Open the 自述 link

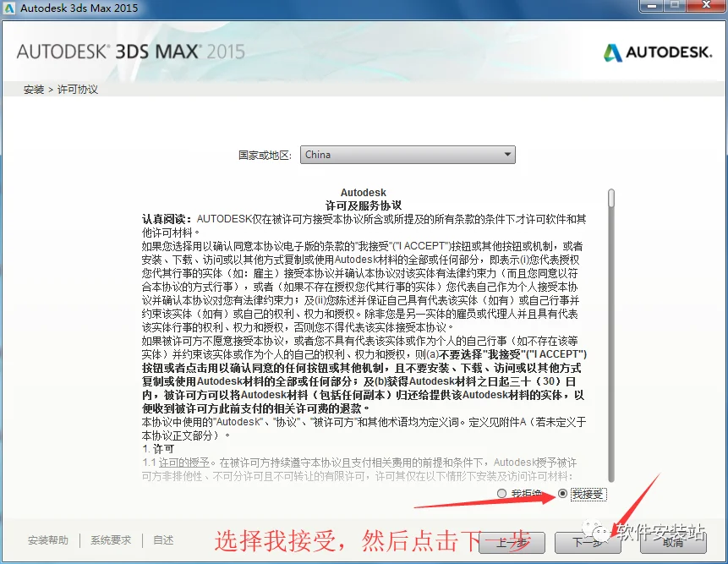pos(163,540)
